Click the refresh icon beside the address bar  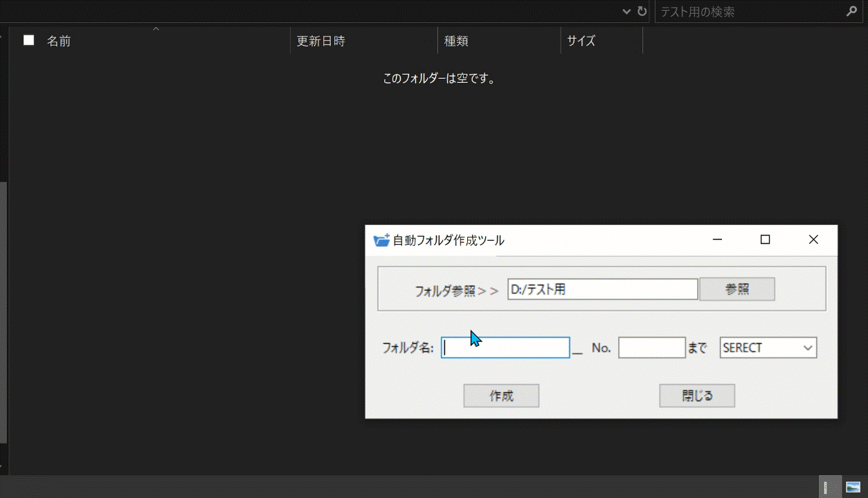(x=640, y=11)
